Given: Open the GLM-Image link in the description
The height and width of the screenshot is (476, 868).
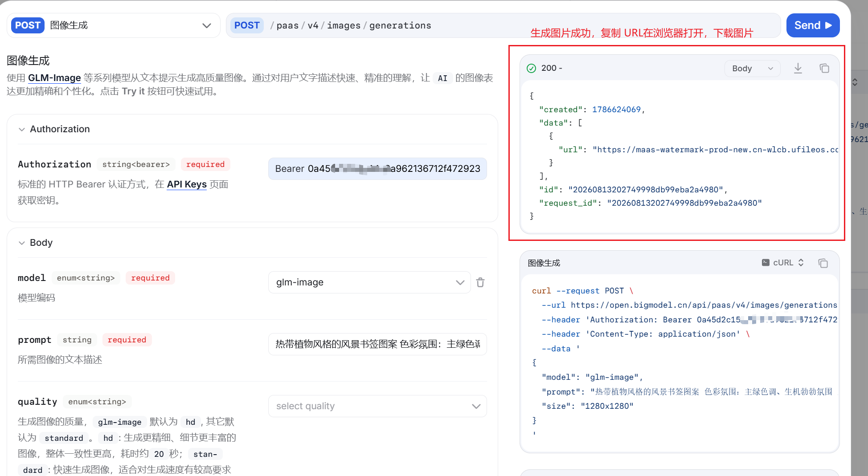Looking at the screenshot, I should point(54,78).
